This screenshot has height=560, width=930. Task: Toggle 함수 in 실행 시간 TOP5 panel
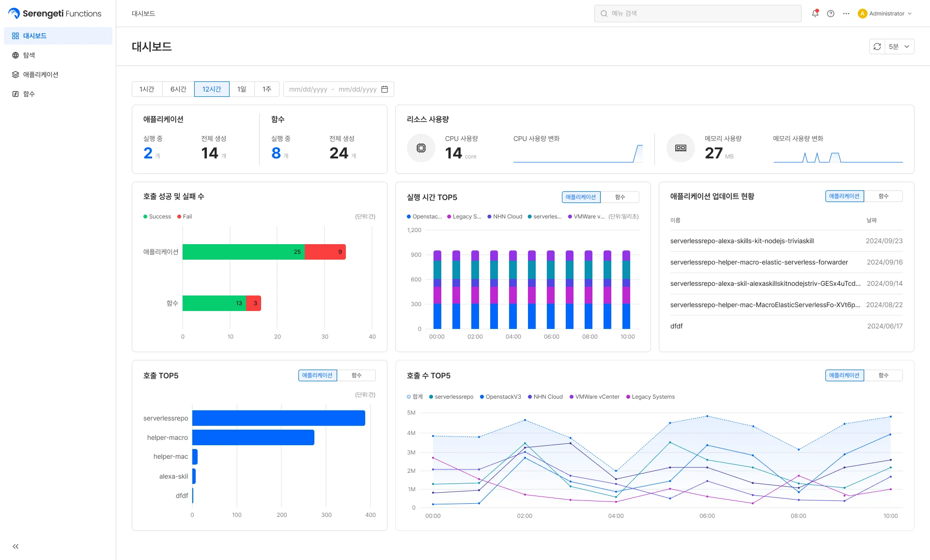click(x=620, y=197)
